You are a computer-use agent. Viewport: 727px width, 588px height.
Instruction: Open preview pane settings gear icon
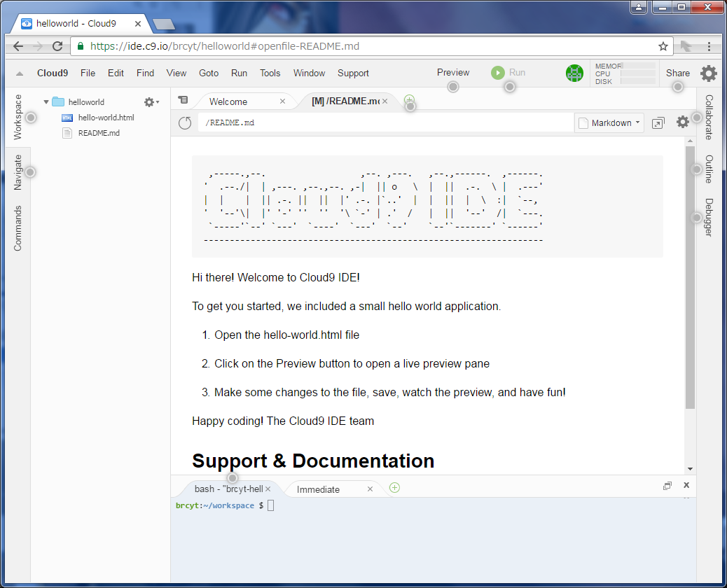[x=682, y=122]
